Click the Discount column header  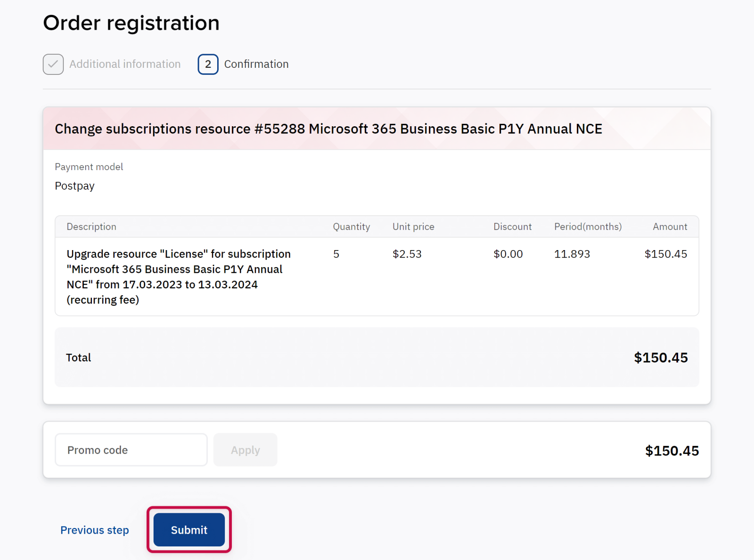[x=512, y=227]
